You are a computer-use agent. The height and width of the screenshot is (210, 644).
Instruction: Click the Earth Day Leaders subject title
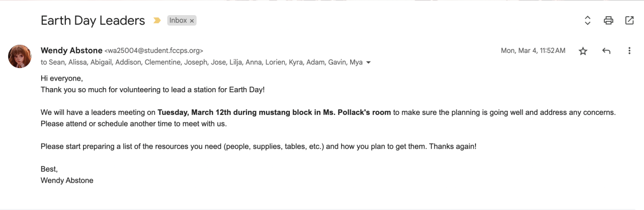pyautogui.click(x=93, y=21)
